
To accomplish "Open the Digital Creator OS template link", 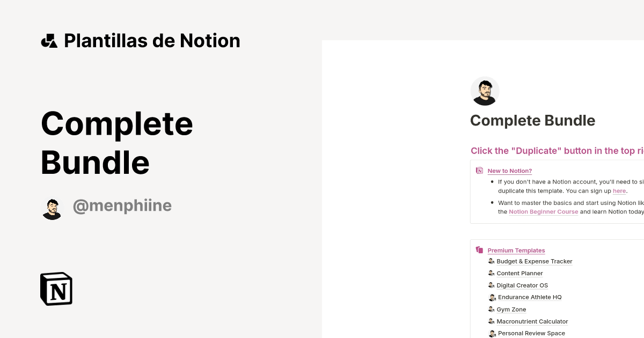I will (x=522, y=285).
